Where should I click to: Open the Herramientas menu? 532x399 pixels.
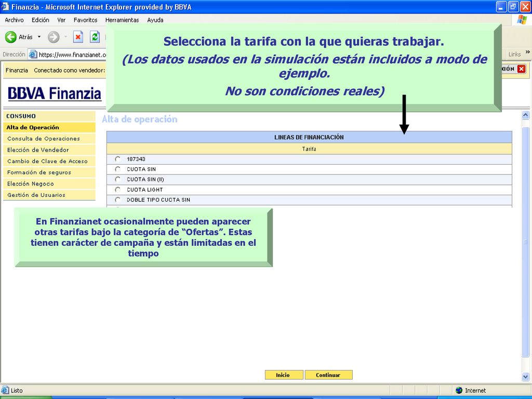click(122, 20)
